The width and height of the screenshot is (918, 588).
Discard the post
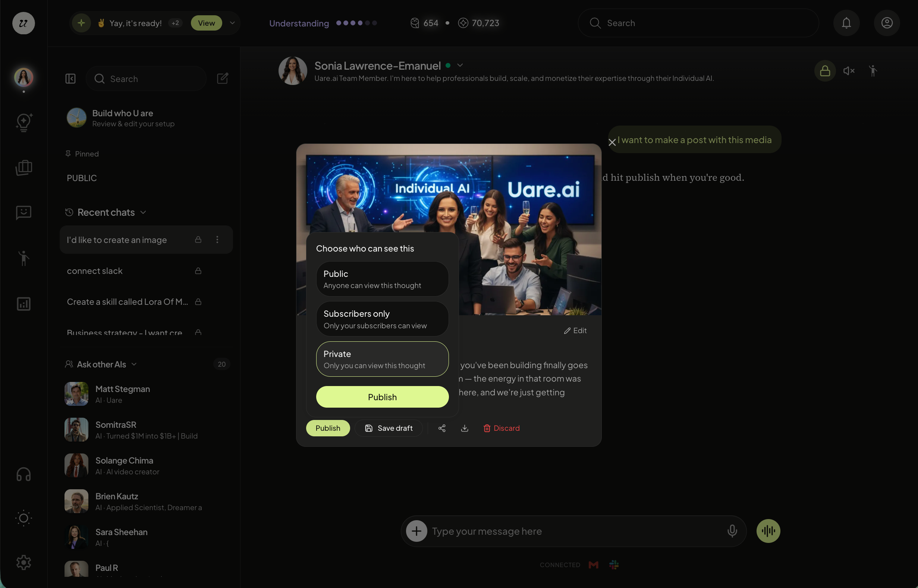pos(501,428)
